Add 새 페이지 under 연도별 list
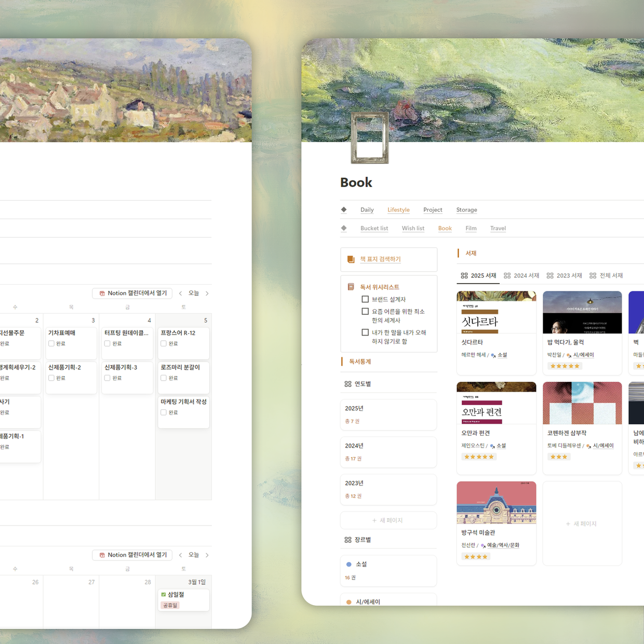Screen dimensions: 644x644 pyautogui.click(x=388, y=520)
